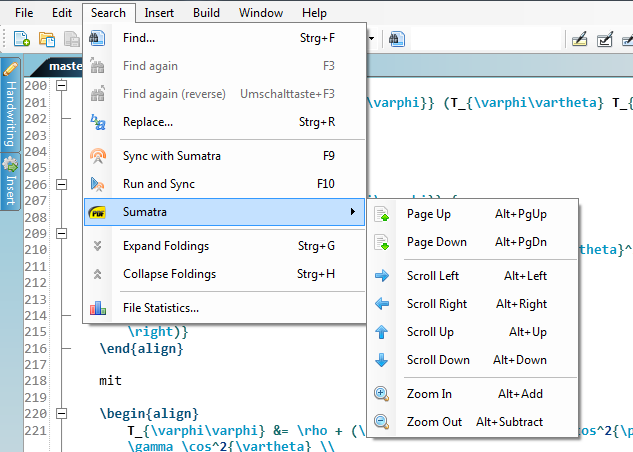Click the word mit in editor
633x452 pixels.
[110, 381]
